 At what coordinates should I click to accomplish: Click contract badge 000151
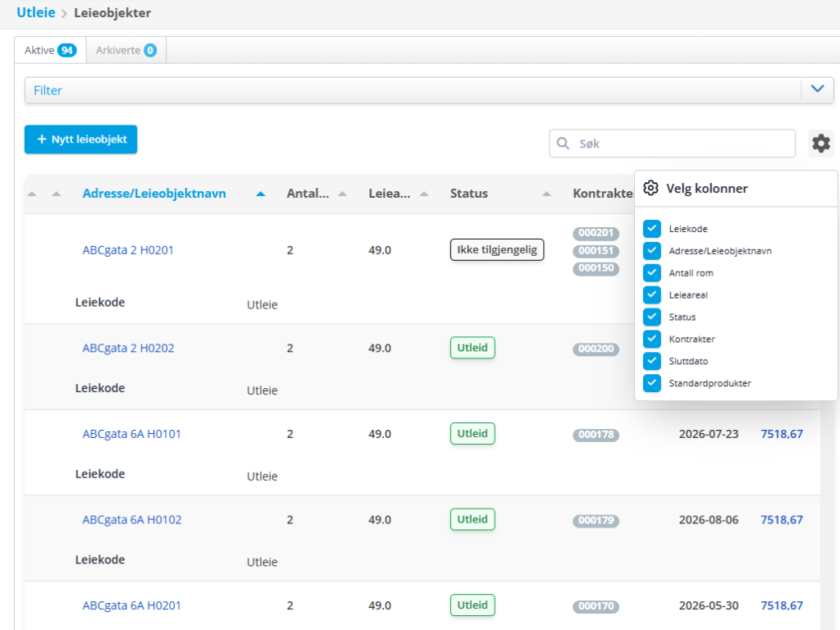point(596,251)
